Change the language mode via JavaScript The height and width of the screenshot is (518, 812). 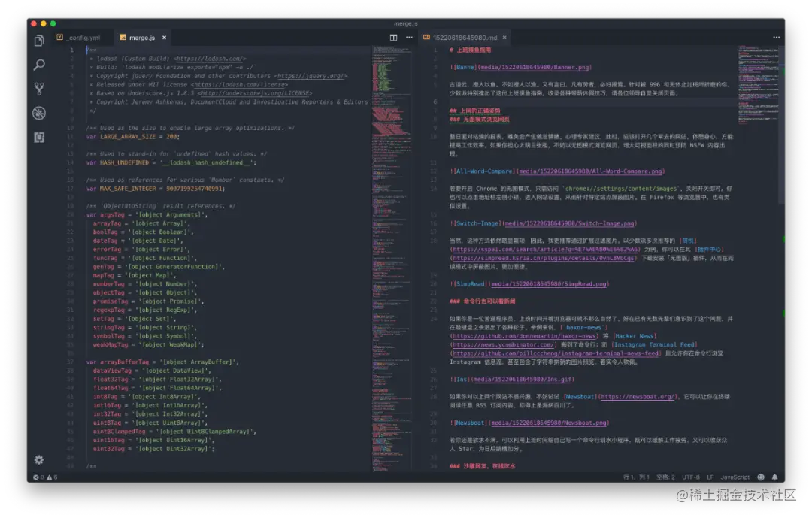[x=735, y=477]
